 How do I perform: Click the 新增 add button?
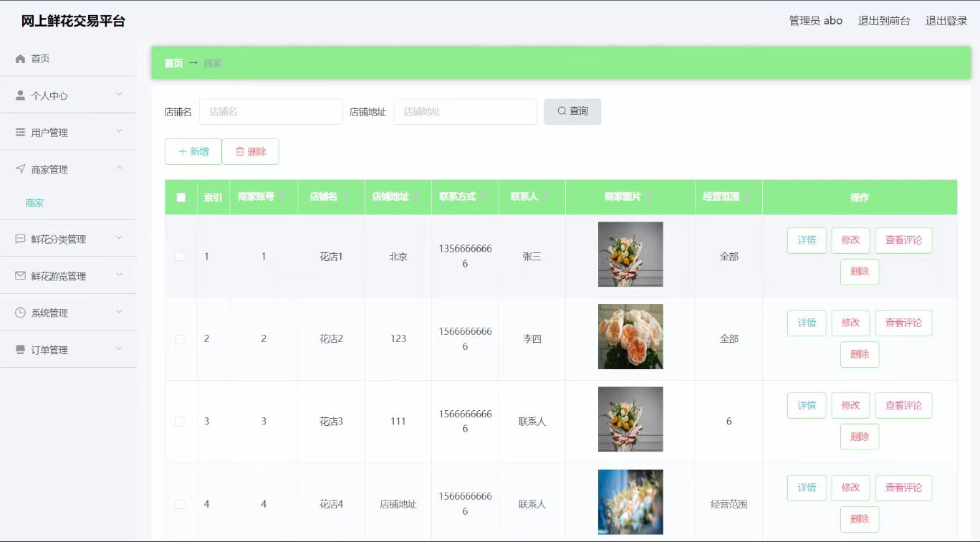193,151
